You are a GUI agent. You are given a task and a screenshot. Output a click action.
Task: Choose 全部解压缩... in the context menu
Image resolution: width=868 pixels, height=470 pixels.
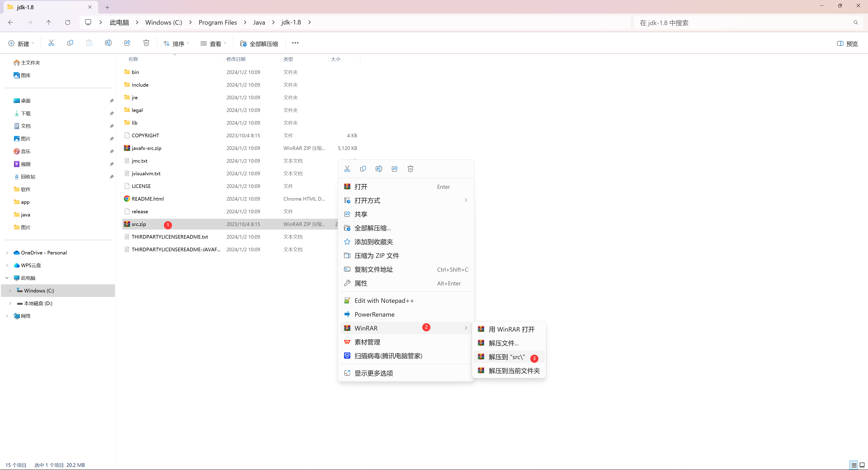(406, 228)
